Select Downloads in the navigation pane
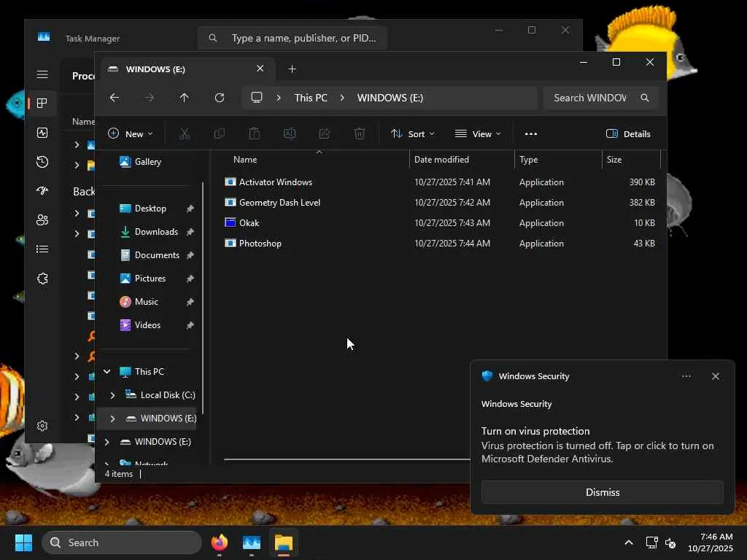 pyautogui.click(x=156, y=232)
